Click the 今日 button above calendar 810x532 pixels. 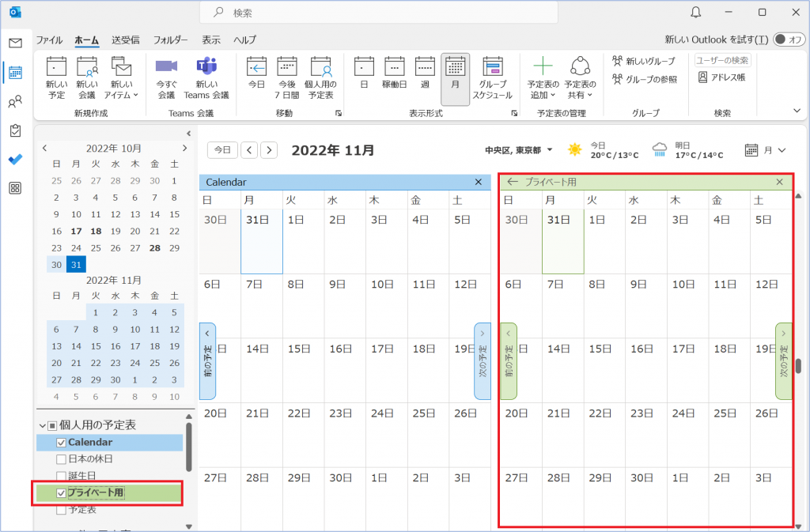tap(223, 149)
